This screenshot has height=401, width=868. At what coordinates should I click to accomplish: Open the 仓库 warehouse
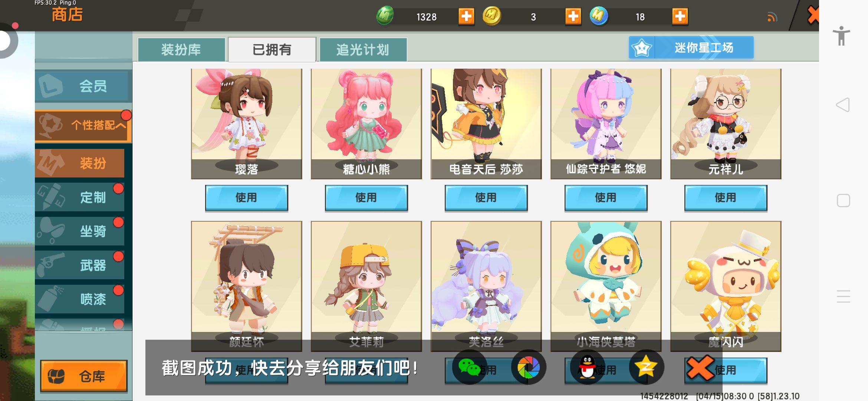[x=84, y=376]
